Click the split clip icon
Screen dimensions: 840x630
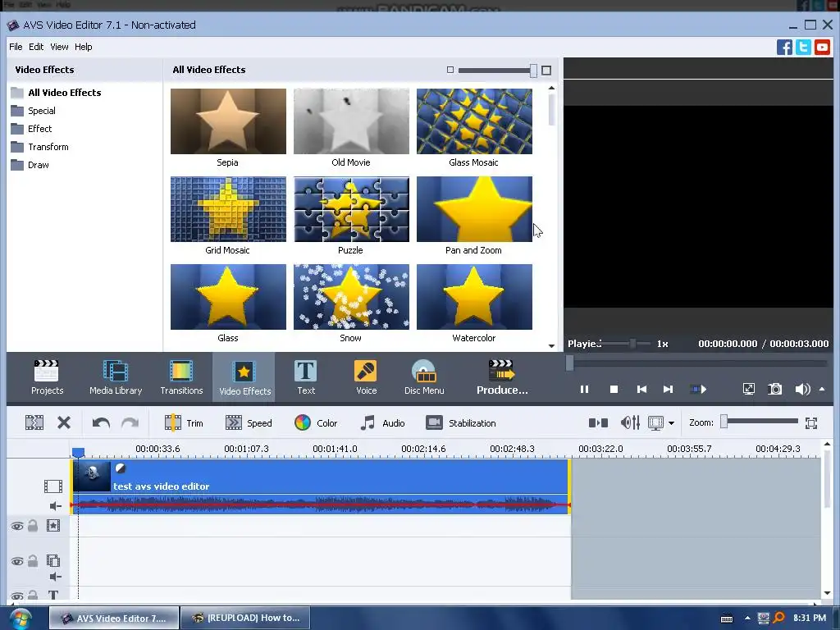tap(34, 422)
